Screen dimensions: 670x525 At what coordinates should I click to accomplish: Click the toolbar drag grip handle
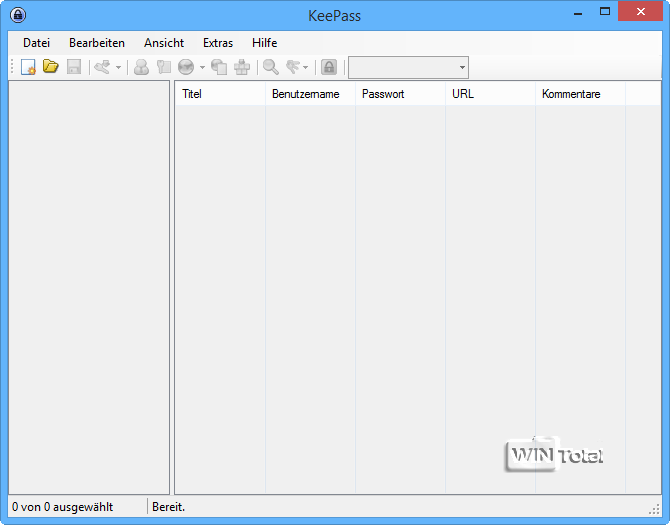pyautogui.click(x=12, y=67)
